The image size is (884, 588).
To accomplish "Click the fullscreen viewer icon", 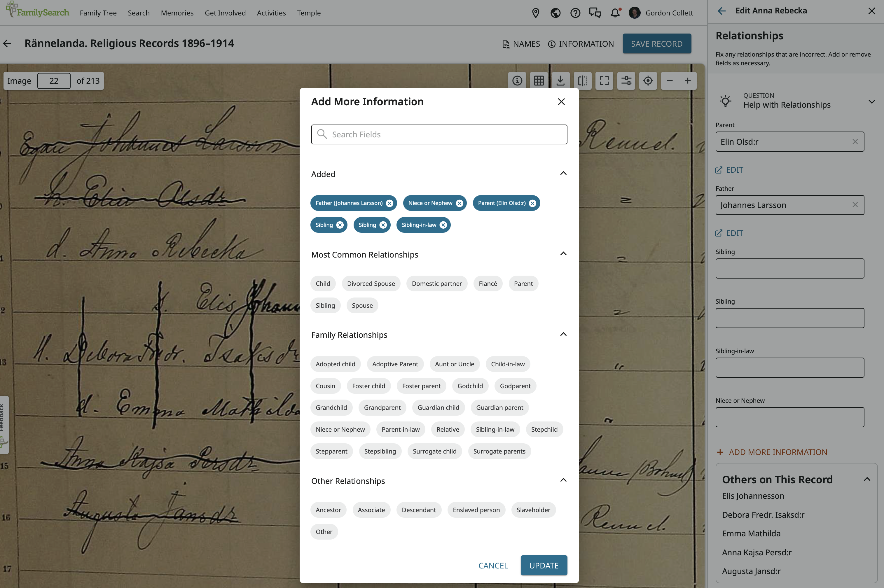I will (604, 80).
